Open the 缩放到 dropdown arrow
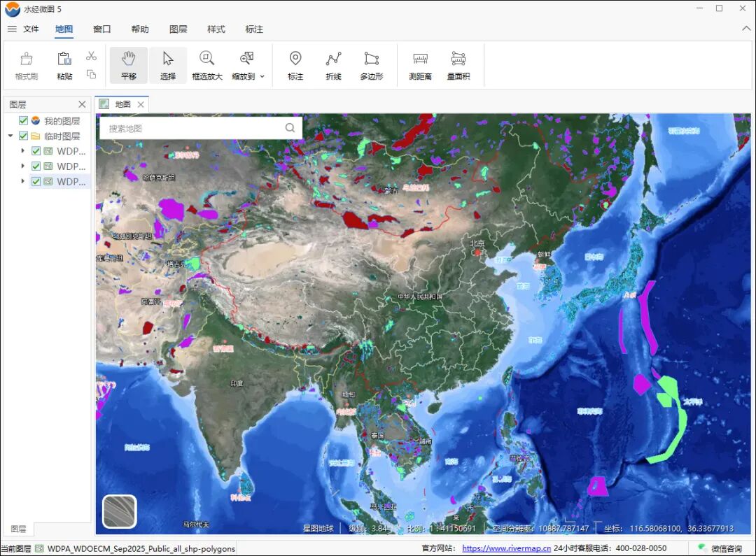 pos(262,76)
